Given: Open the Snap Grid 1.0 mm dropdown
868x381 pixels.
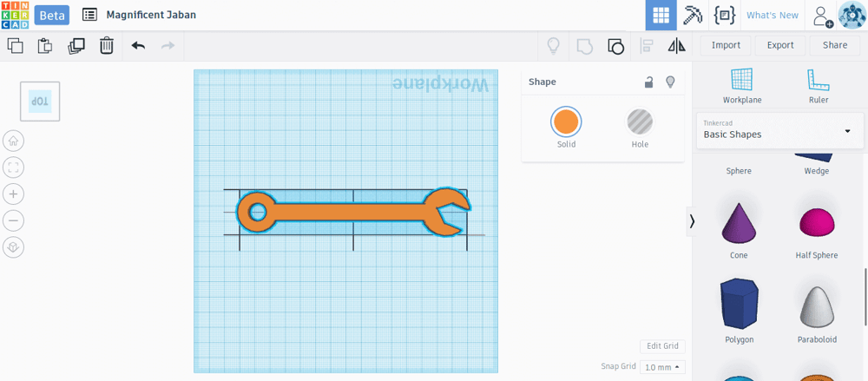Looking at the screenshot, I should 662,366.
